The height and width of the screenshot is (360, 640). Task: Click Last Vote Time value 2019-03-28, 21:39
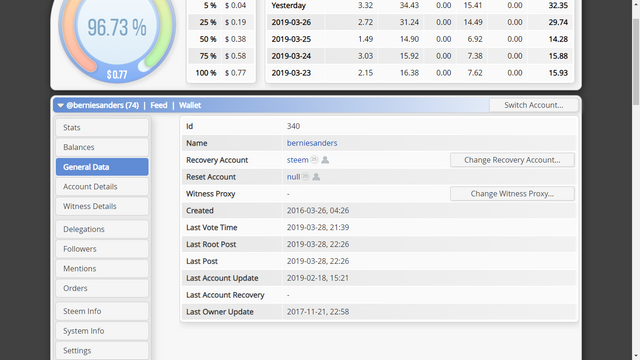(318, 227)
